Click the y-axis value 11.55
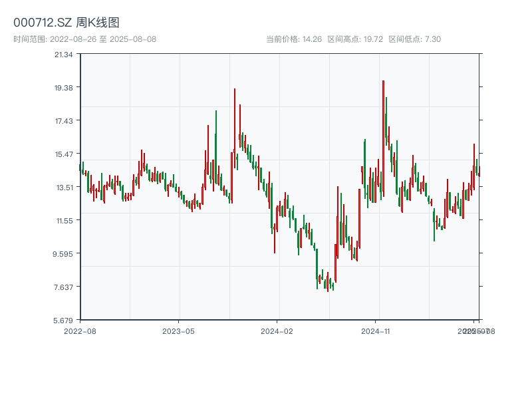532x399 pixels. 65,221
